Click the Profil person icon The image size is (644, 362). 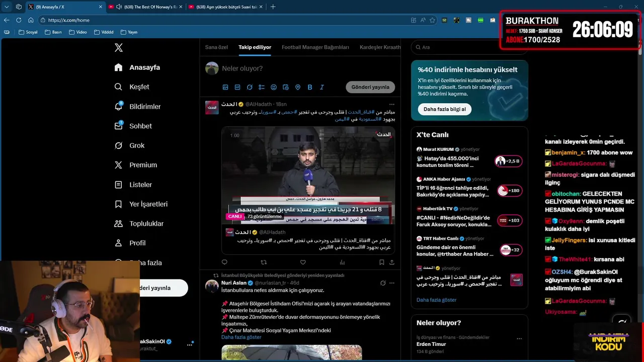(x=118, y=243)
